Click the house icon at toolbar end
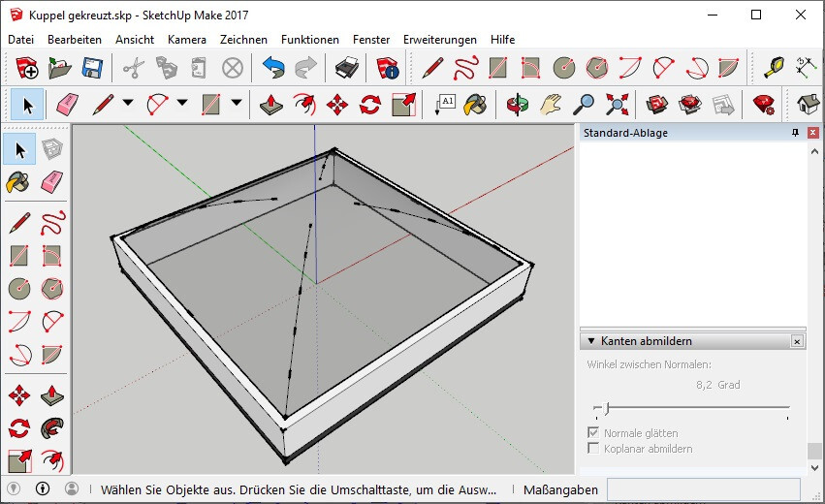 tap(809, 104)
